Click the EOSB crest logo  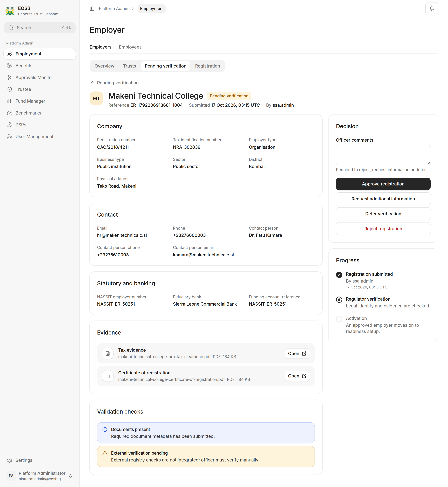tap(10, 11)
